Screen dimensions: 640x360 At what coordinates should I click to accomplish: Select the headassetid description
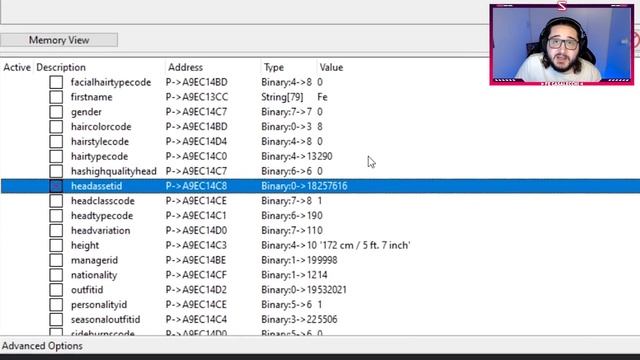96,186
